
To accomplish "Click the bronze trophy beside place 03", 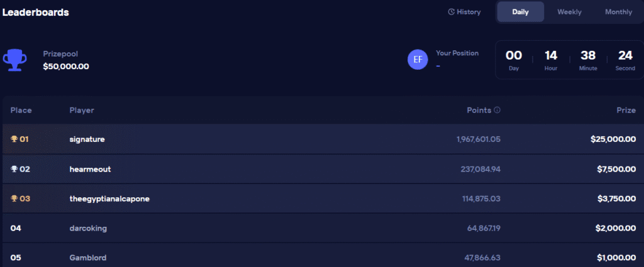I will coord(14,199).
